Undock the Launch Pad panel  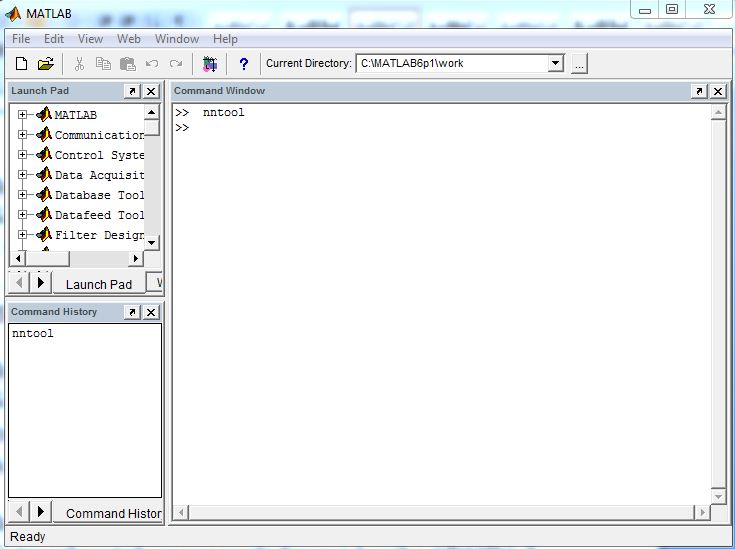(x=132, y=91)
